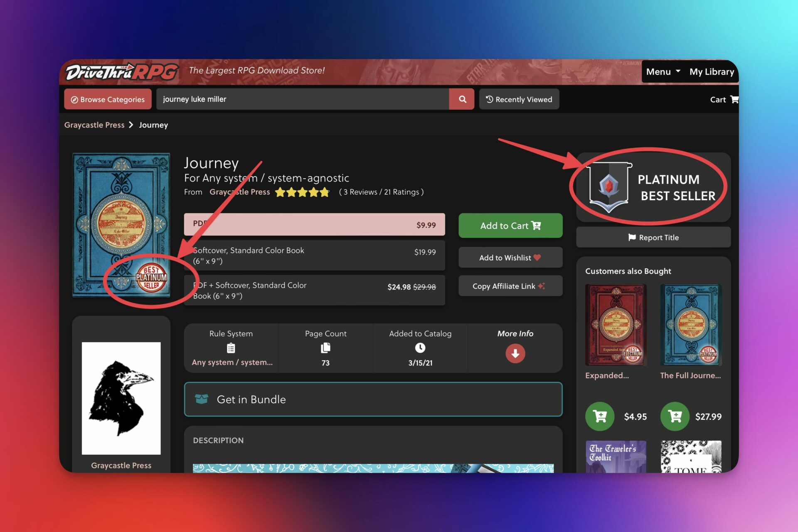The height and width of the screenshot is (532, 798).
Task: Click Report Title
Action: 653,238
